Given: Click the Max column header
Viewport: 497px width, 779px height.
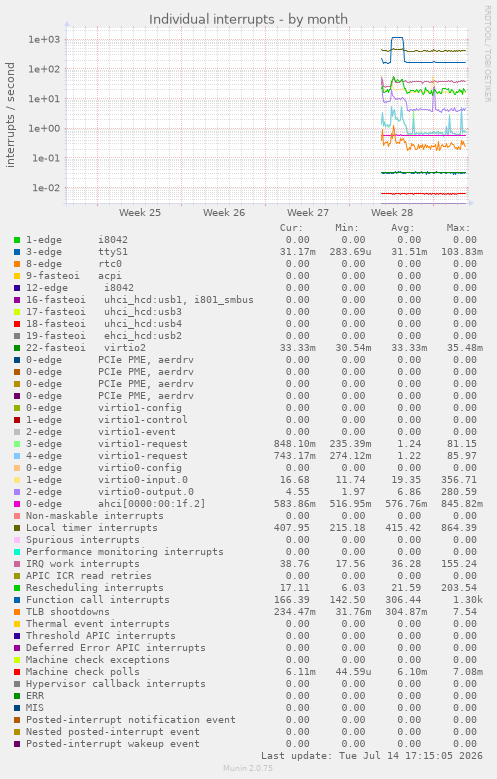Looking at the screenshot, I should [458, 228].
